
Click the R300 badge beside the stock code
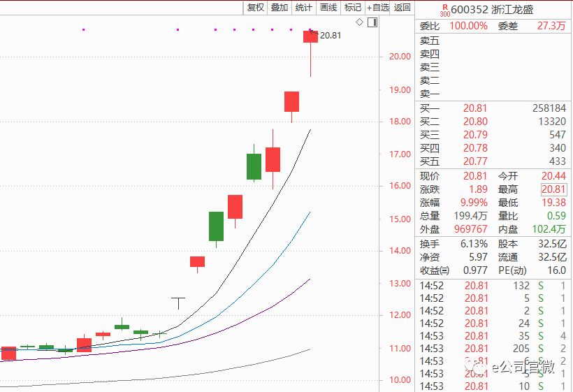pyautogui.click(x=444, y=10)
